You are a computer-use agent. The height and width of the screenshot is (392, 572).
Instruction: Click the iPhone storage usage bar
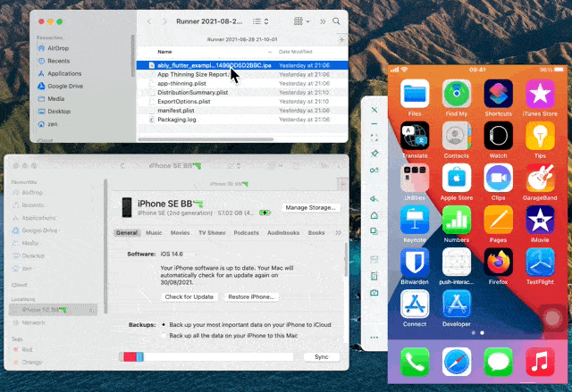click(206, 356)
